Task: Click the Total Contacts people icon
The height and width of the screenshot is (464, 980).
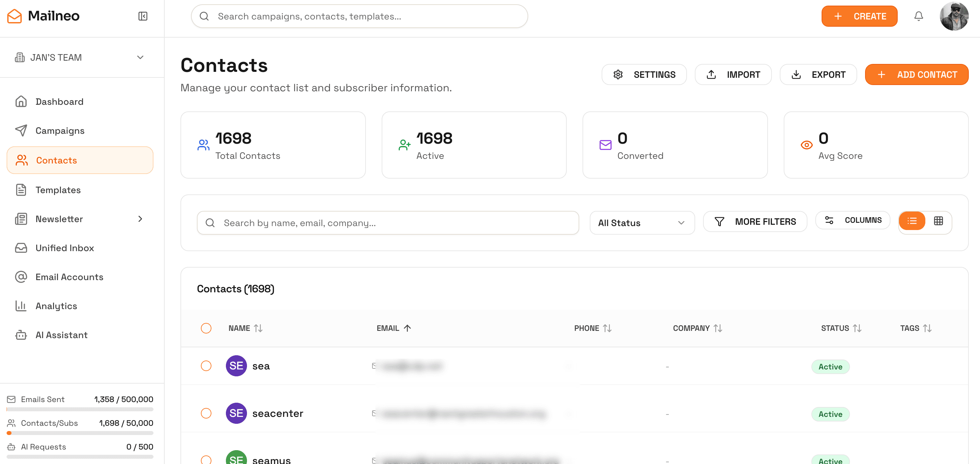Action: (203, 145)
